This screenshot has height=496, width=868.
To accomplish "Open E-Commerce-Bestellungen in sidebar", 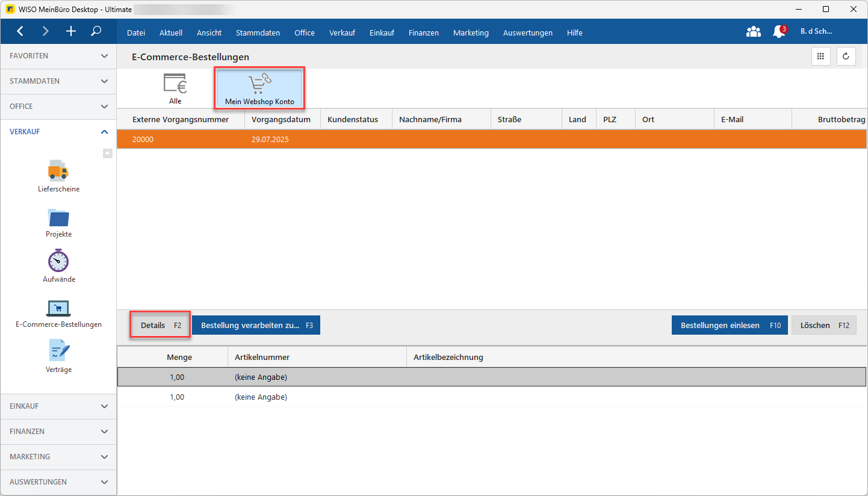I will tap(58, 313).
